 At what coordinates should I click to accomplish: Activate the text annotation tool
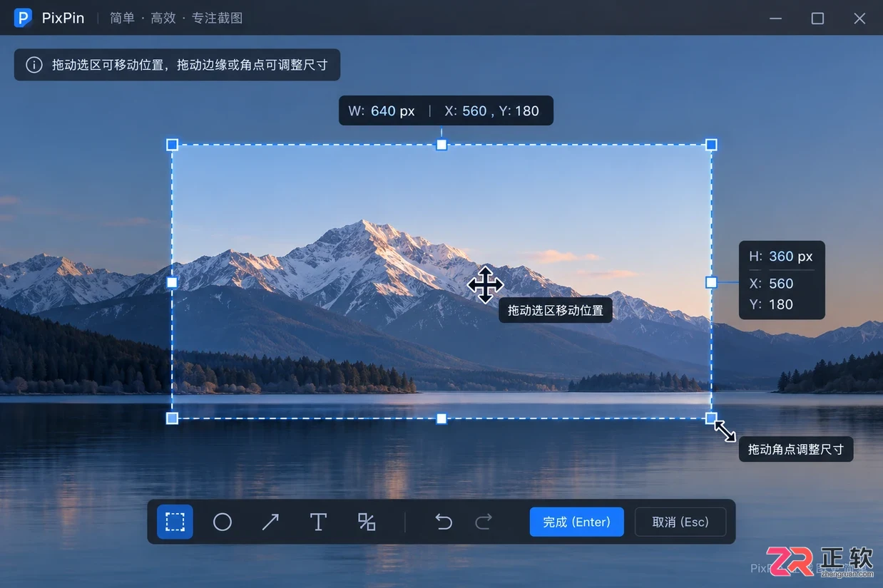point(318,522)
